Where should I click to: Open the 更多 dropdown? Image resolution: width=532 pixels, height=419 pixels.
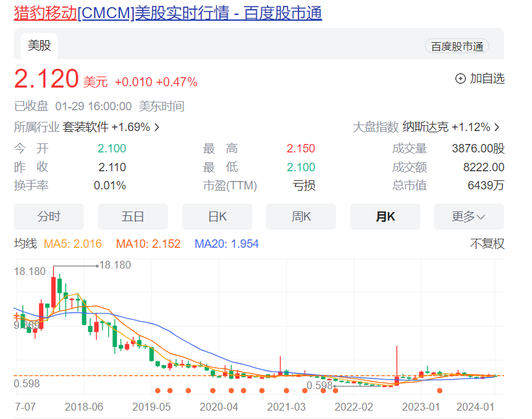tap(469, 217)
